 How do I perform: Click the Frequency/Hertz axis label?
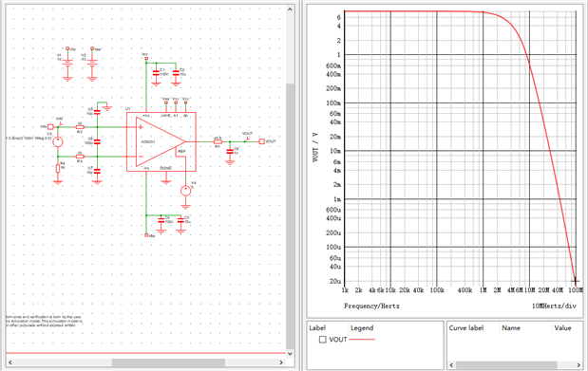click(x=371, y=306)
